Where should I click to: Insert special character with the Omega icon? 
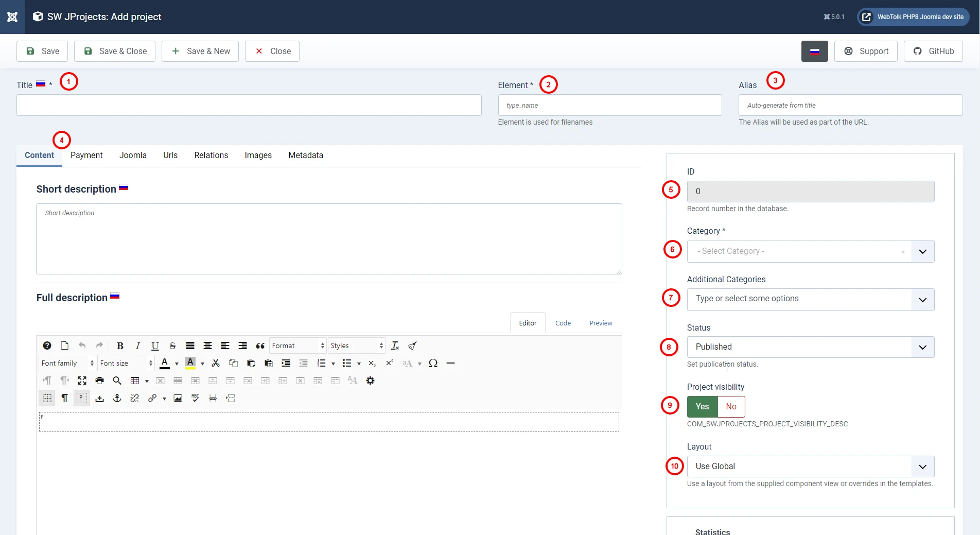pyautogui.click(x=433, y=363)
